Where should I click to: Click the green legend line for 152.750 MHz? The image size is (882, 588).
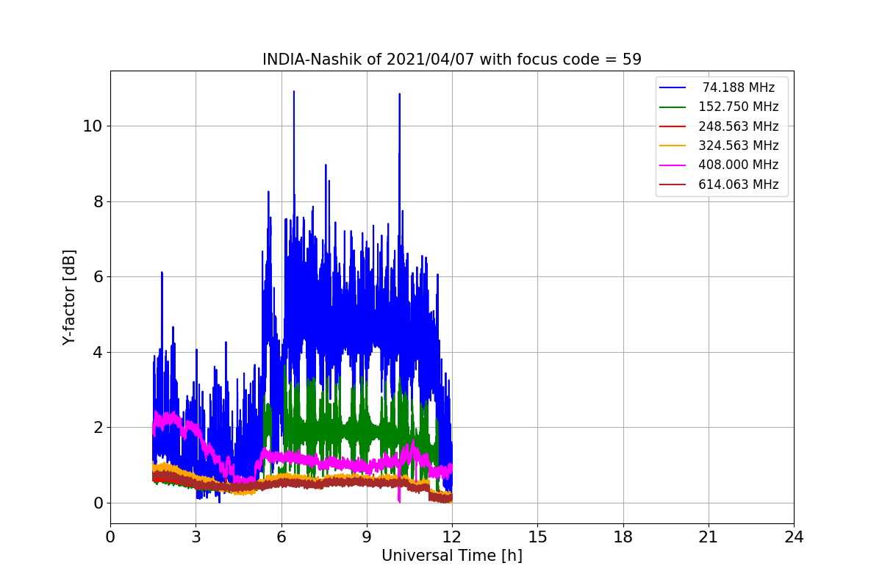673,107
